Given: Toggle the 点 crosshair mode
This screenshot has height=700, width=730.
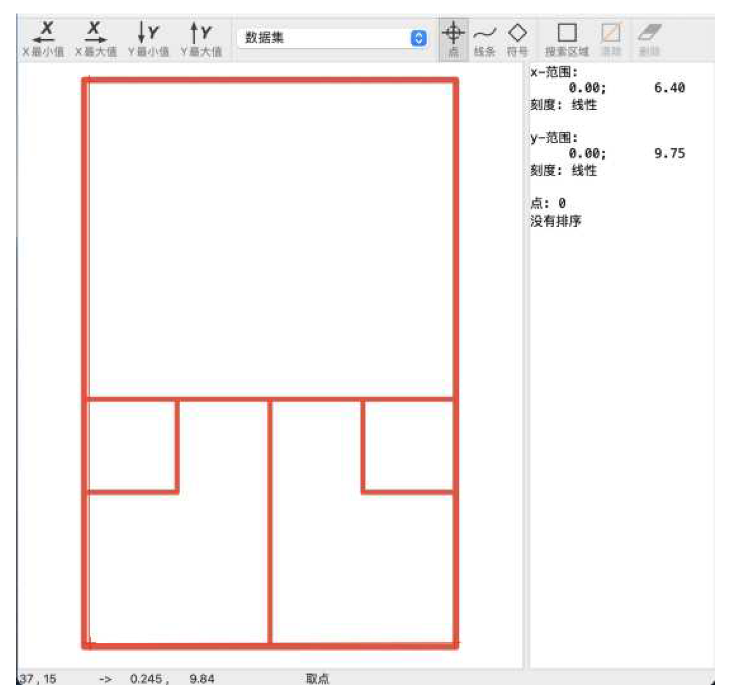Looking at the screenshot, I should click(x=453, y=38).
